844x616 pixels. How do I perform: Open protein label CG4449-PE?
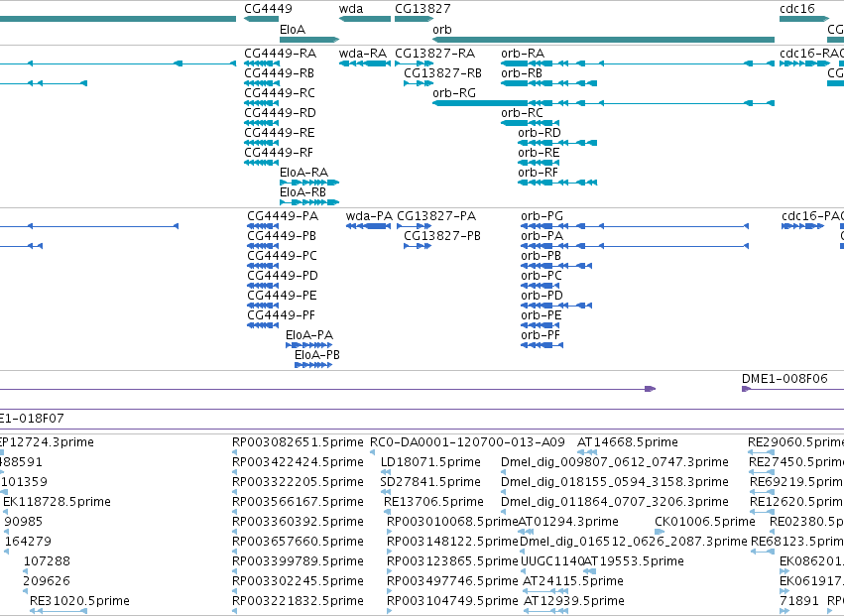pos(282,297)
